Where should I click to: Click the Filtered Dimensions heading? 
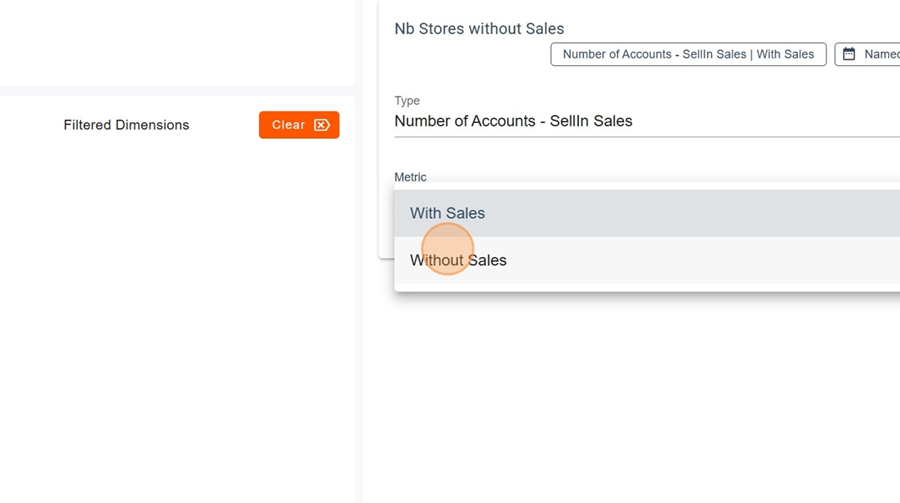pos(126,125)
